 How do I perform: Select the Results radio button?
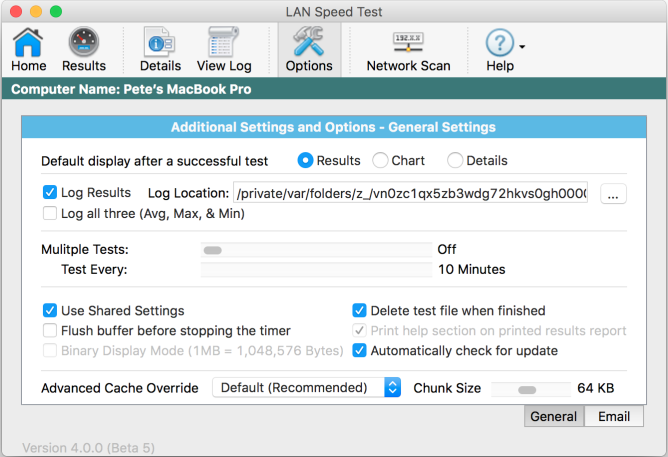point(305,161)
